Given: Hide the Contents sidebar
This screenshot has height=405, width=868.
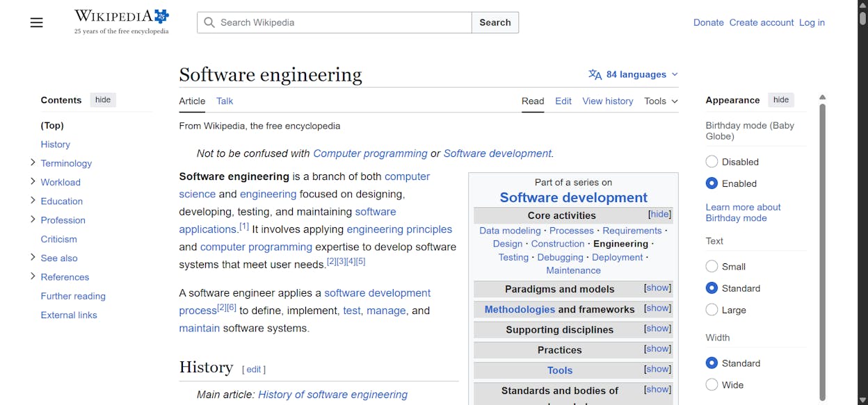Looking at the screenshot, I should click(103, 100).
